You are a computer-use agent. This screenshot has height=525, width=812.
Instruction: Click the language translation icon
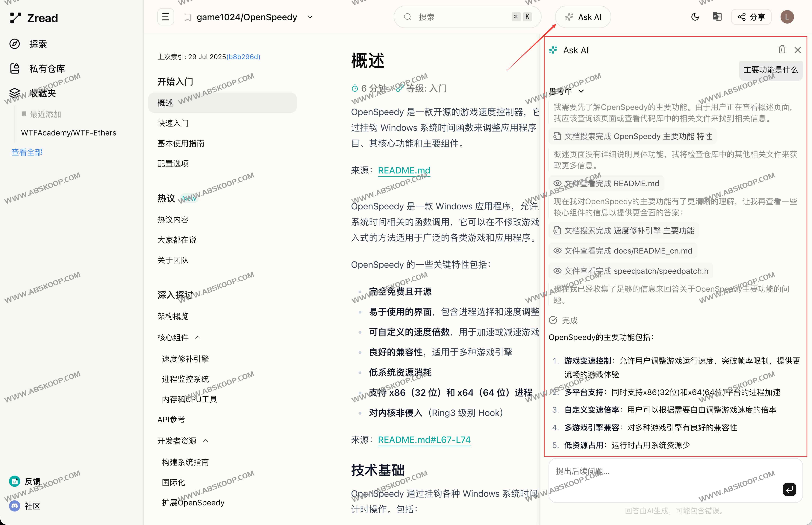[717, 17]
